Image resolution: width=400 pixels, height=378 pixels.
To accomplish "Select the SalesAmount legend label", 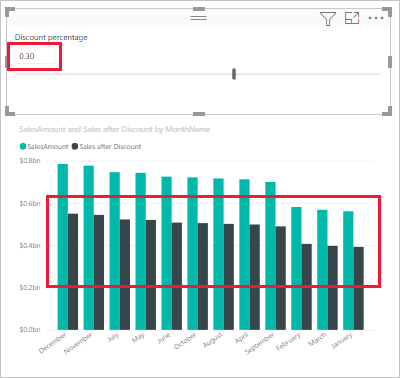I will click(x=48, y=146).
